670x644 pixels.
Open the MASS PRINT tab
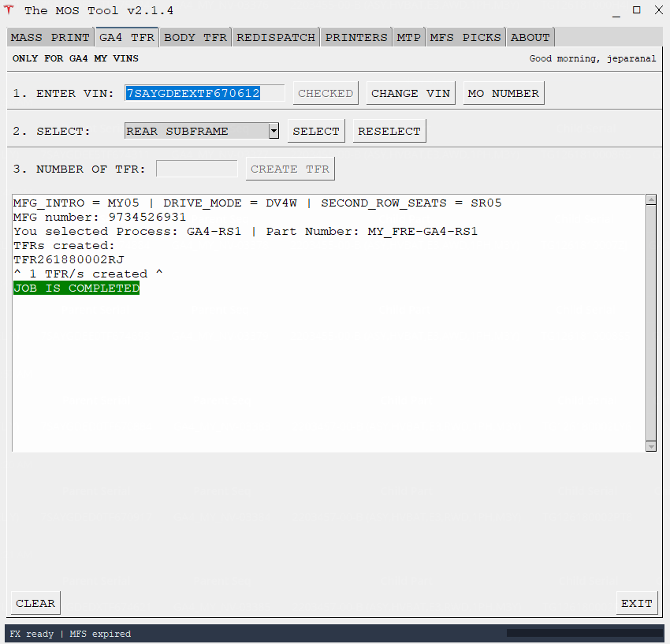tap(50, 38)
